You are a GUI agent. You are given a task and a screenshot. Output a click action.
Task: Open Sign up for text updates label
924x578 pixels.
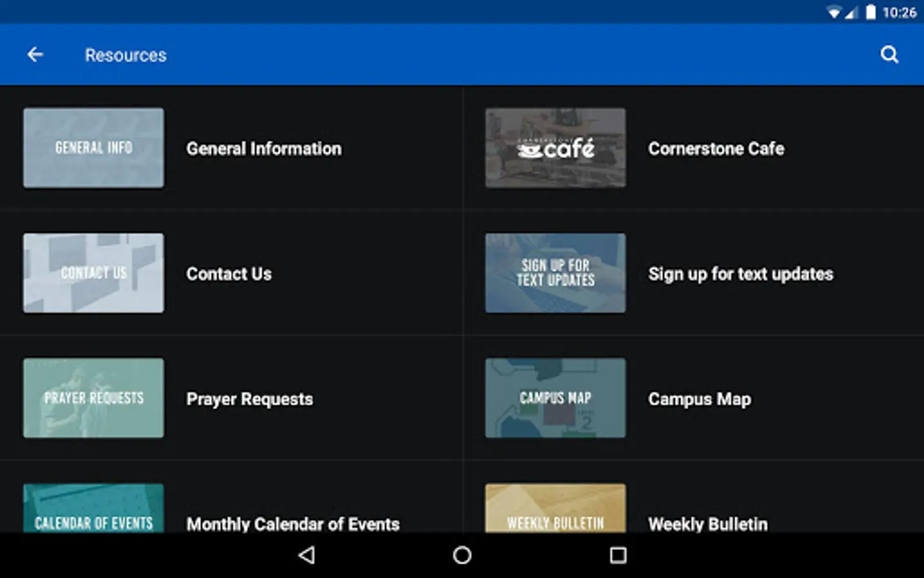point(740,274)
